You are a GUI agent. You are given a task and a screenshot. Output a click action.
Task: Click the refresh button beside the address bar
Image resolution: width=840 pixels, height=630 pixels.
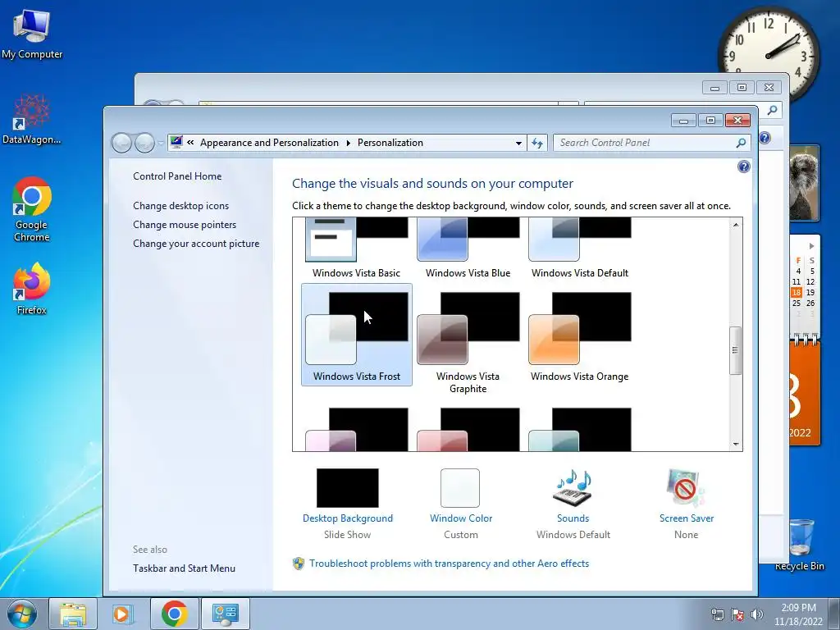pyautogui.click(x=537, y=143)
